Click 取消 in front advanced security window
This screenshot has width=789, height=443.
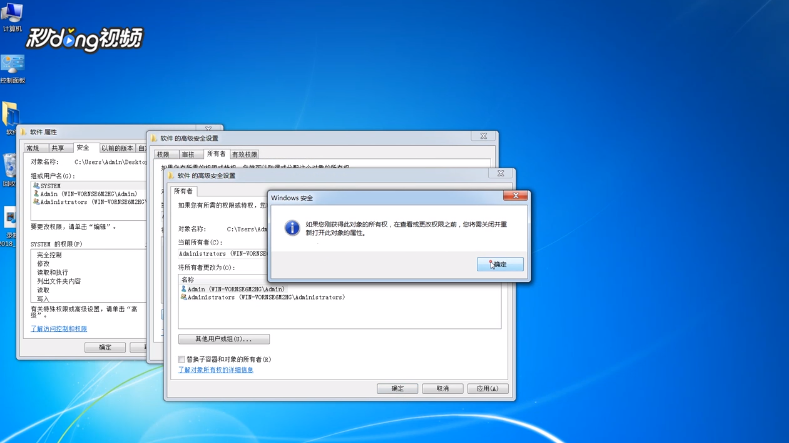pos(443,389)
